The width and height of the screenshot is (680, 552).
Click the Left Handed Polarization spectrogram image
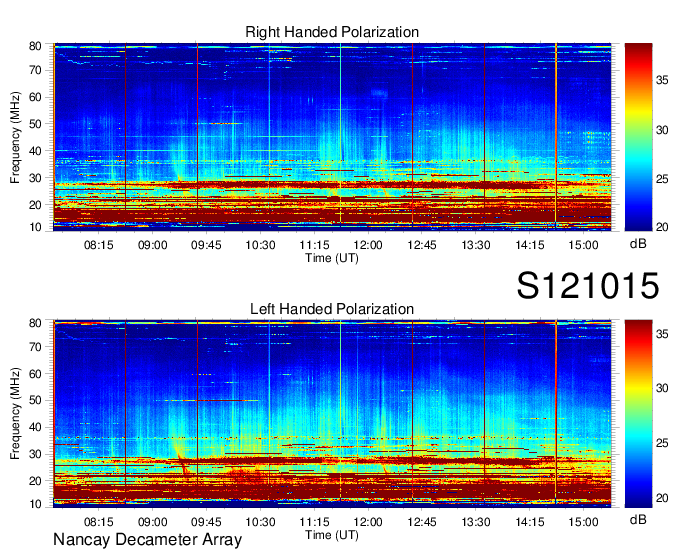332,414
